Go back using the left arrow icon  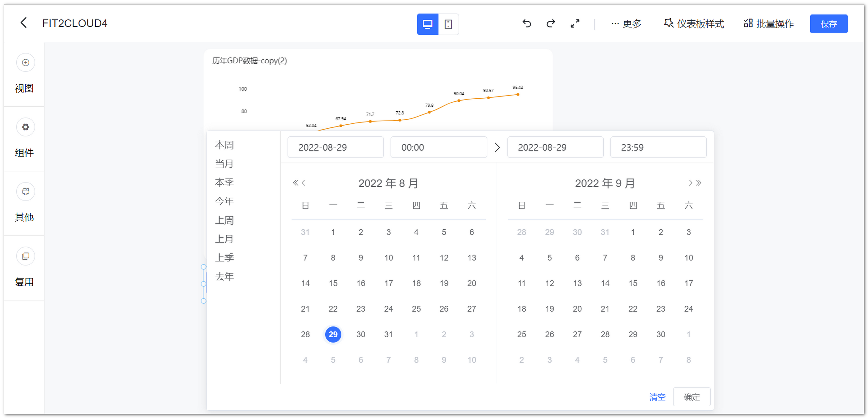point(24,23)
